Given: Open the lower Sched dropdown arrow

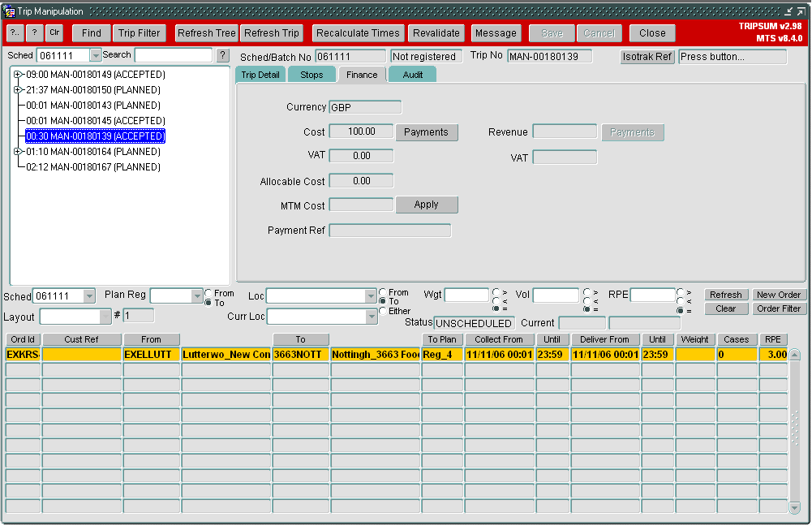Looking at the screenshot, I should (89, 296).
